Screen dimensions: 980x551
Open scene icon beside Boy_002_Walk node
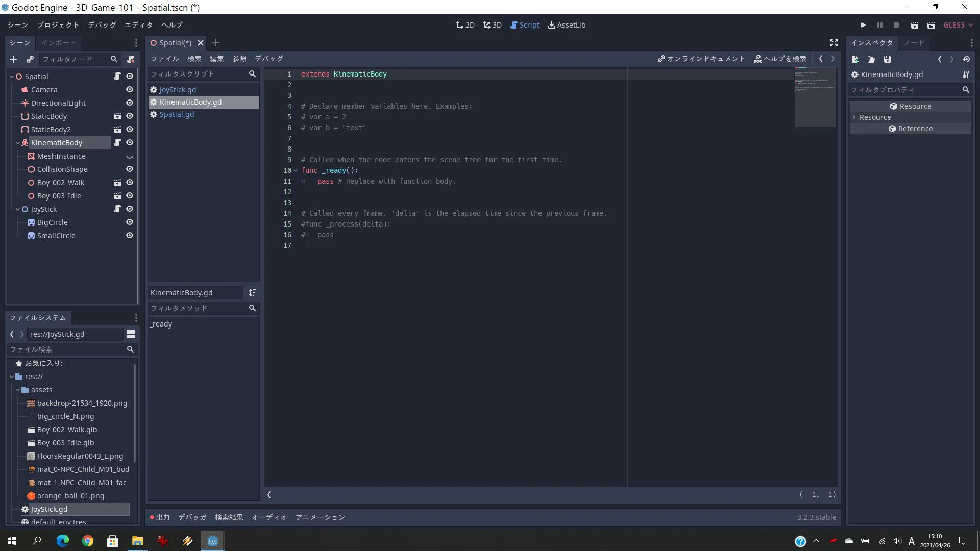[x=117, y=183]
